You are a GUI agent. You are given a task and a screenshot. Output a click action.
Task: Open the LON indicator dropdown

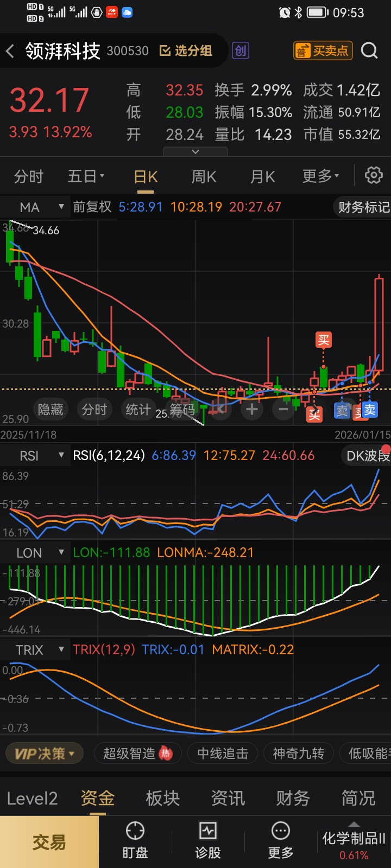[x=35, y=553]
